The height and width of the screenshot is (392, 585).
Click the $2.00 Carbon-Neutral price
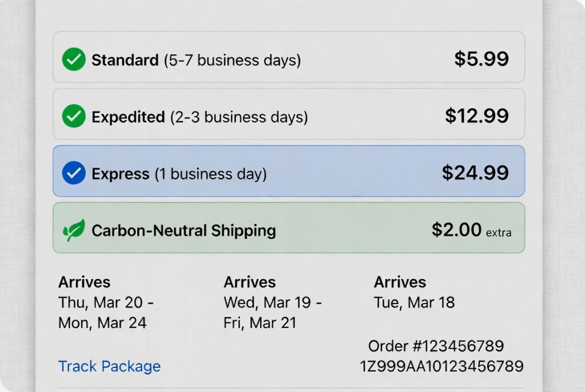pos(456,230)
